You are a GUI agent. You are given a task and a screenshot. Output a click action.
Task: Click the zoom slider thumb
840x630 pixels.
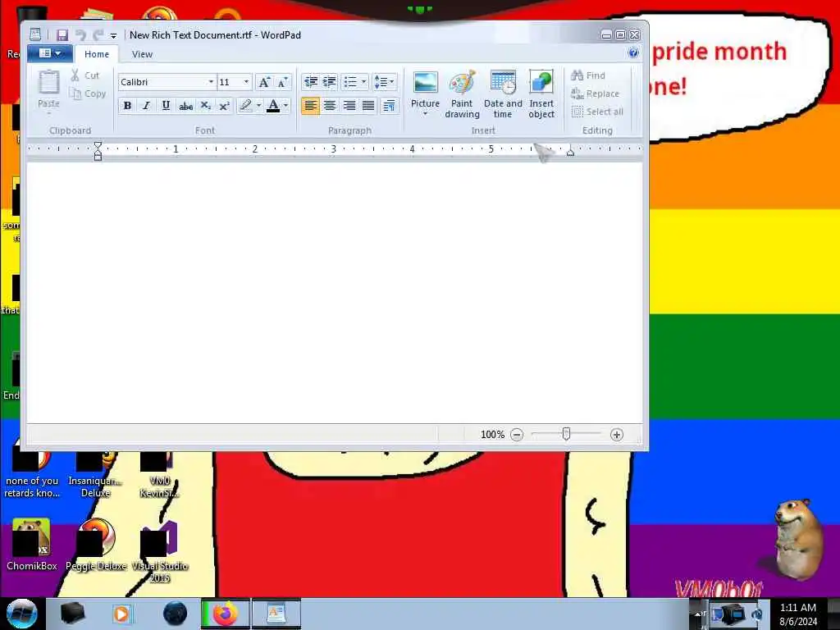pyautogui.click(x=566, y=434)
